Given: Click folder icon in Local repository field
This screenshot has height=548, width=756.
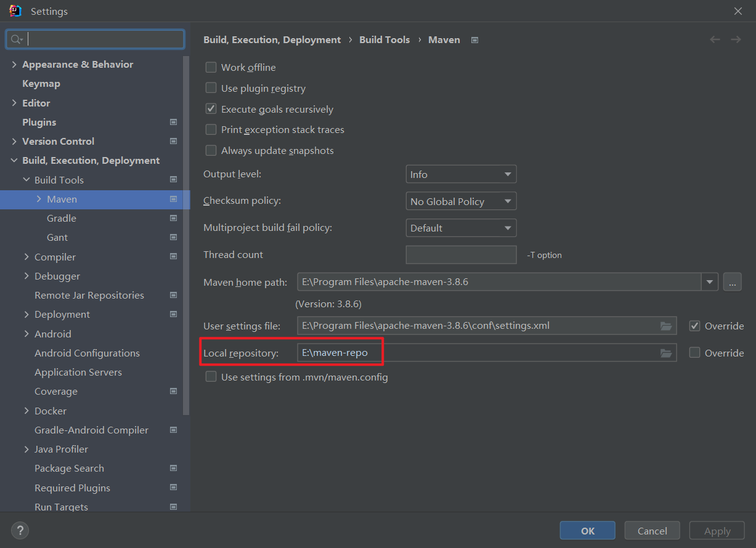Looking at the screenshot, I should point(665,353).
